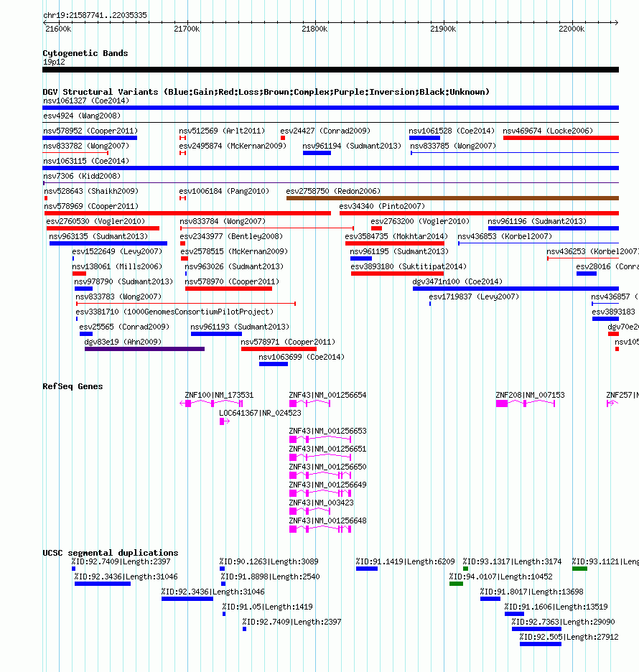Click the ZNF43|NM_001256654 gene label
Screen dimensions: 639x672
point(328,395)
